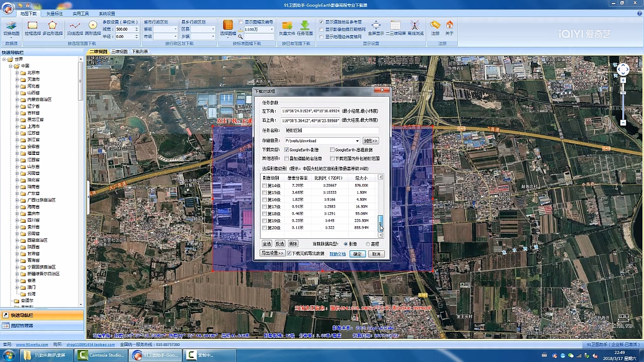The width and height of the screenshot is (644, 362).
Task: Switch to the 下载列表 tab
Action: (x=140, y=51)
